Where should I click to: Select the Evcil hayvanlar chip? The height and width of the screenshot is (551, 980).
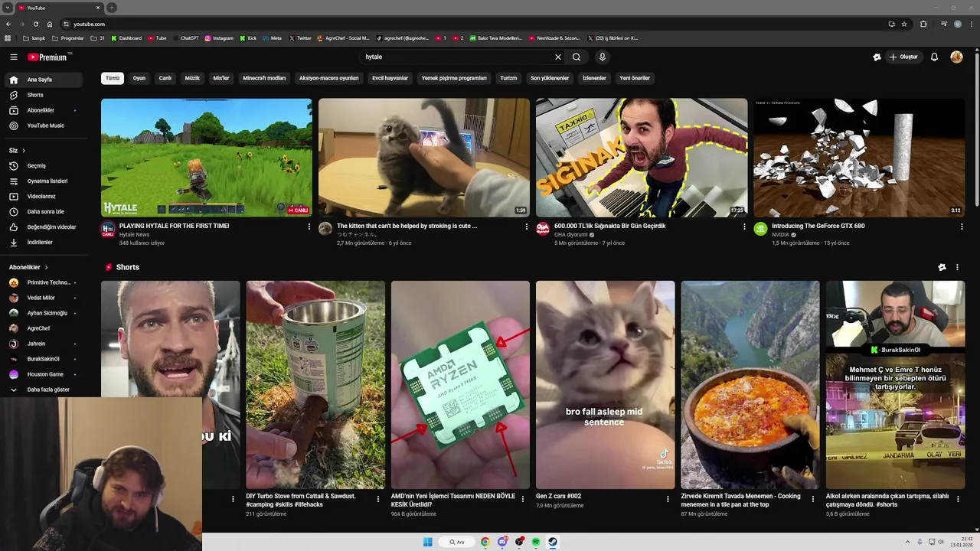click(x=390, y=78)
